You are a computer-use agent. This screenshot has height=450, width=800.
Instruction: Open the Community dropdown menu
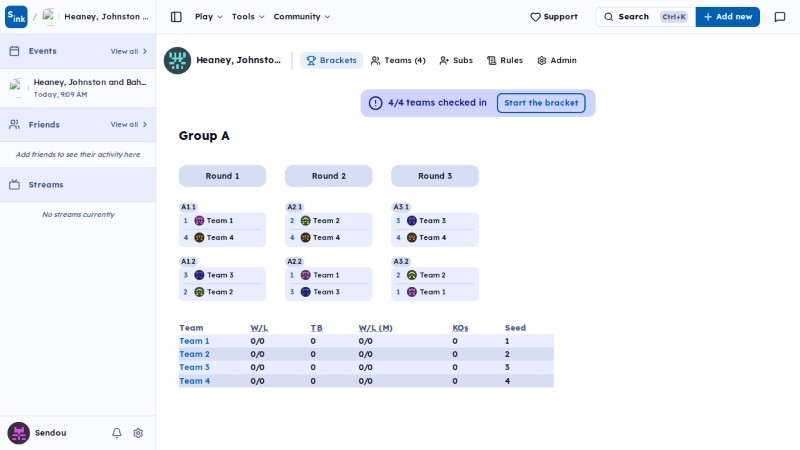point(302,17)
